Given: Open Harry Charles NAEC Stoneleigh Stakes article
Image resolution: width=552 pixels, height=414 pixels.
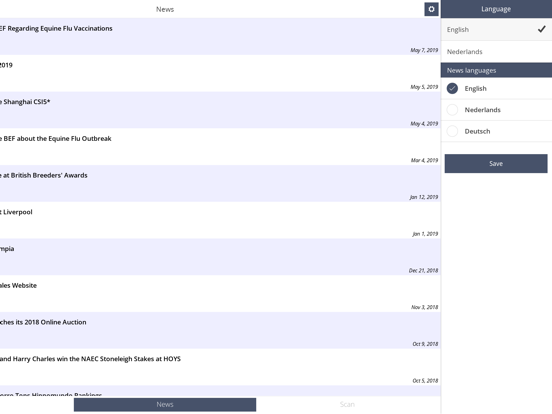Looking at the screenshot, I should 220,367.
